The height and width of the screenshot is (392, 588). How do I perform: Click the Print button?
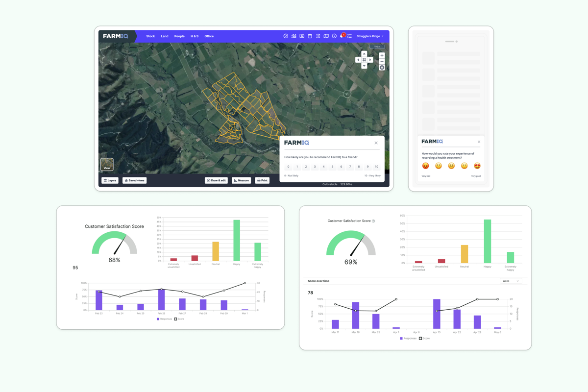pyautogui.click(x=262, y=180)
